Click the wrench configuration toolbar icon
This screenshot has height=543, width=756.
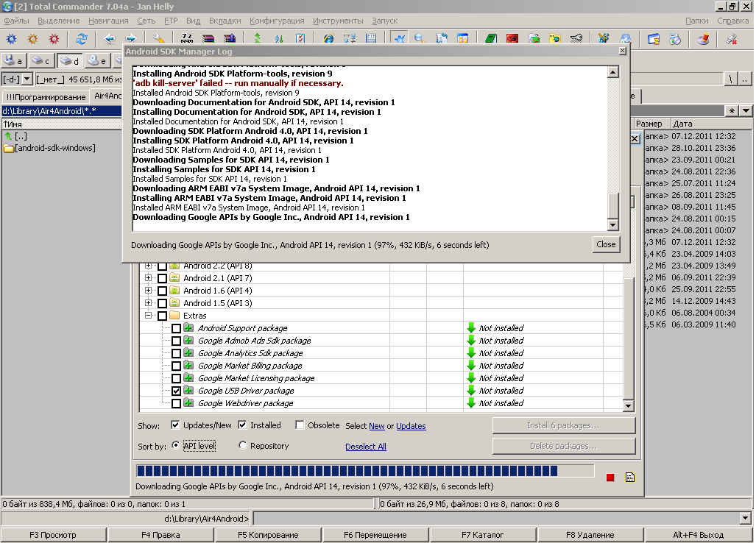pos(158,38)
